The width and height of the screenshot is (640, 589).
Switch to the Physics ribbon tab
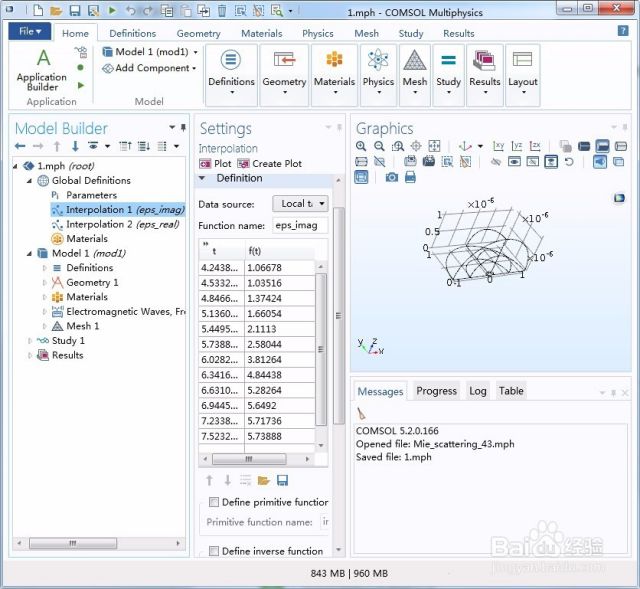318,33
